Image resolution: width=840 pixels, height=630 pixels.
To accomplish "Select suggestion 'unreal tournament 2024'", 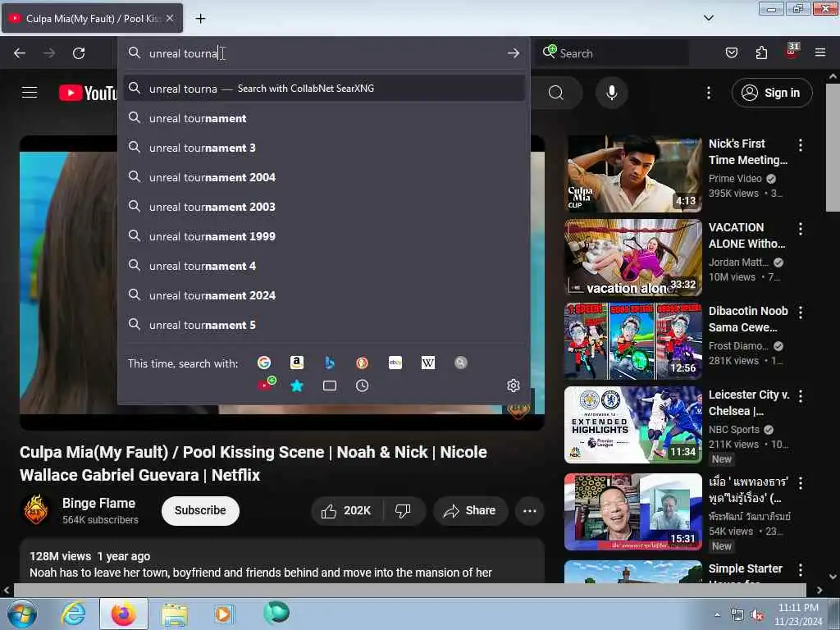I will point(324,295).
